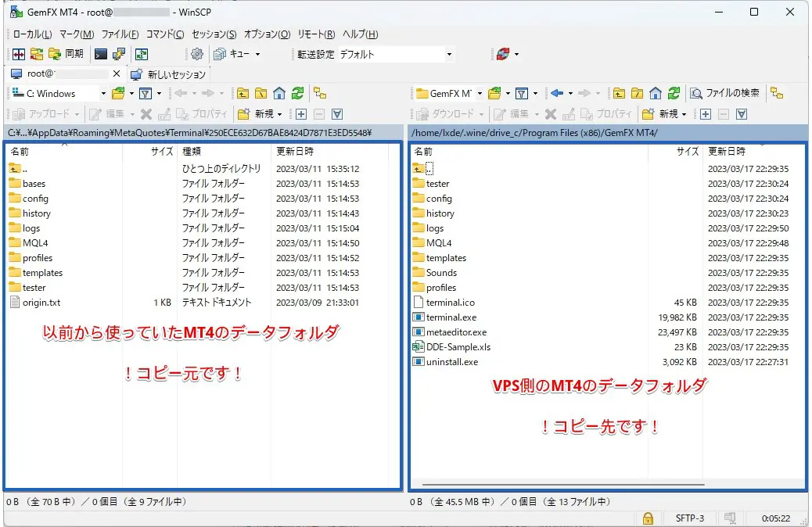Go to home directory in local panel
812x527 pixels.
click(x=279, y=93)
